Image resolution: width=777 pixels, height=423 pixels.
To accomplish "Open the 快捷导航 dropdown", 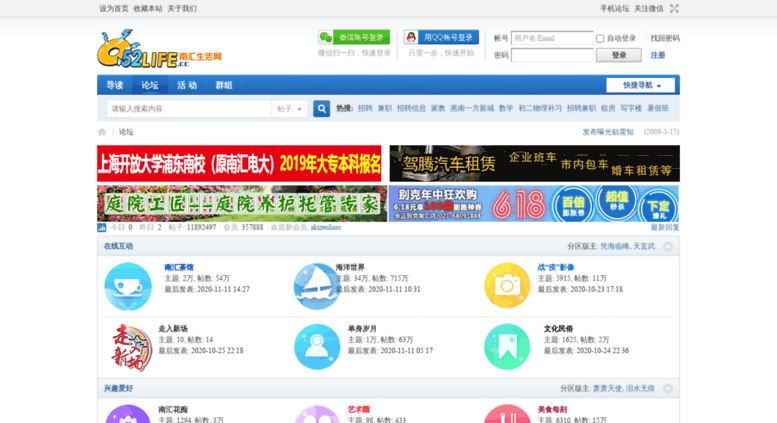I will tap(640, 85).
